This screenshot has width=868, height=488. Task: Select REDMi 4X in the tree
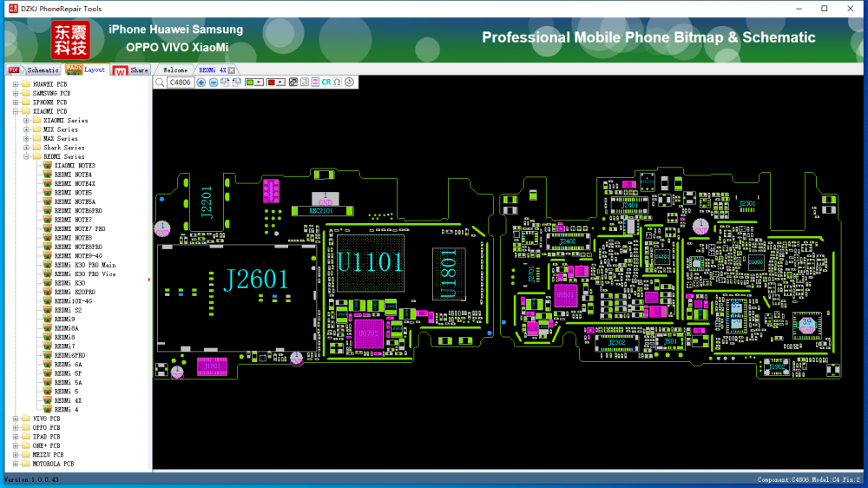point(68,400)
